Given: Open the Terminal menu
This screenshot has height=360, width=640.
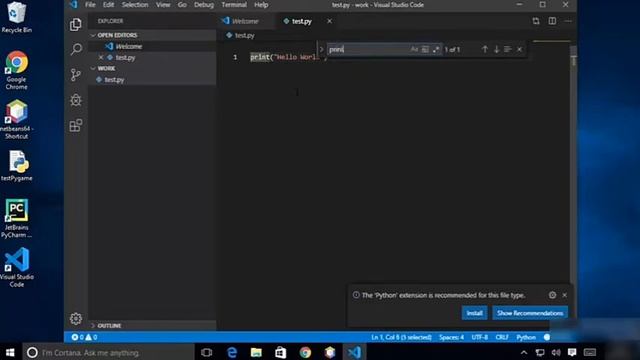Looking at the screenshot, I should pos(234,5).
